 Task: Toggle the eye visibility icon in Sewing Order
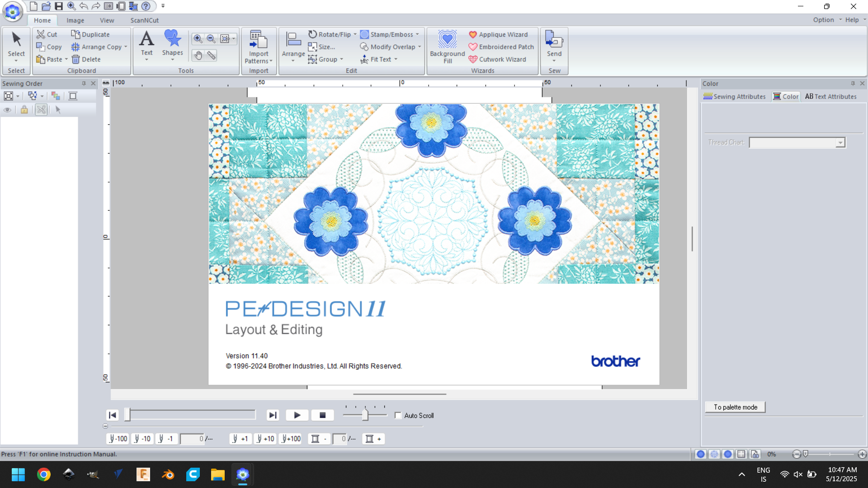point(7,110)
